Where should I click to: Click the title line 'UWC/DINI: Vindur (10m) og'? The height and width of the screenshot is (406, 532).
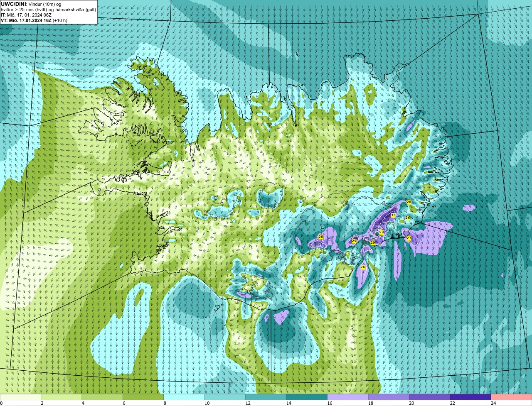click(31, 4)
